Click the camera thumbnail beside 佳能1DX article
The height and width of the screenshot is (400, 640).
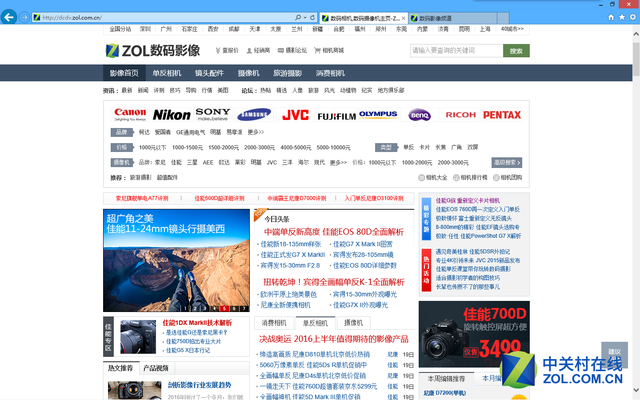[138, 337]
